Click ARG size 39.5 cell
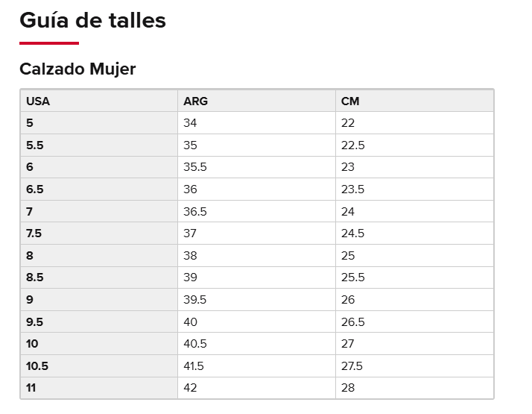 click(x=256, y=300)
